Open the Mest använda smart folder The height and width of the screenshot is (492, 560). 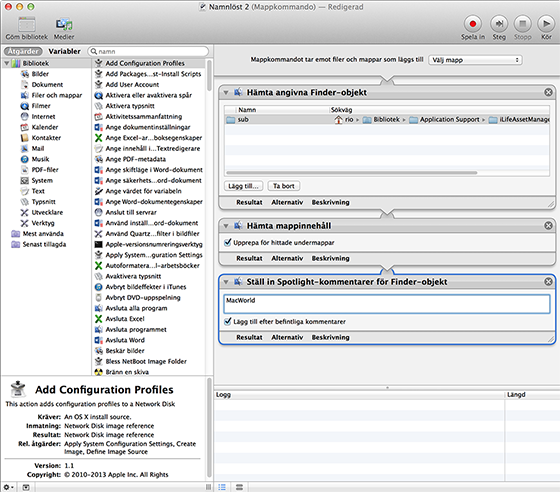[x=43, y=234]
